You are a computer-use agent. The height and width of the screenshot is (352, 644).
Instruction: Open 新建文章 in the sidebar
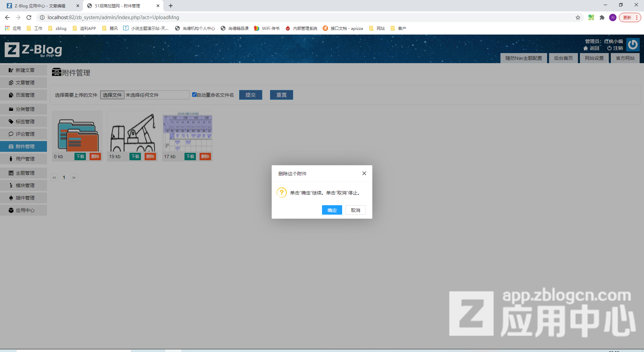[x=23, y=70]
